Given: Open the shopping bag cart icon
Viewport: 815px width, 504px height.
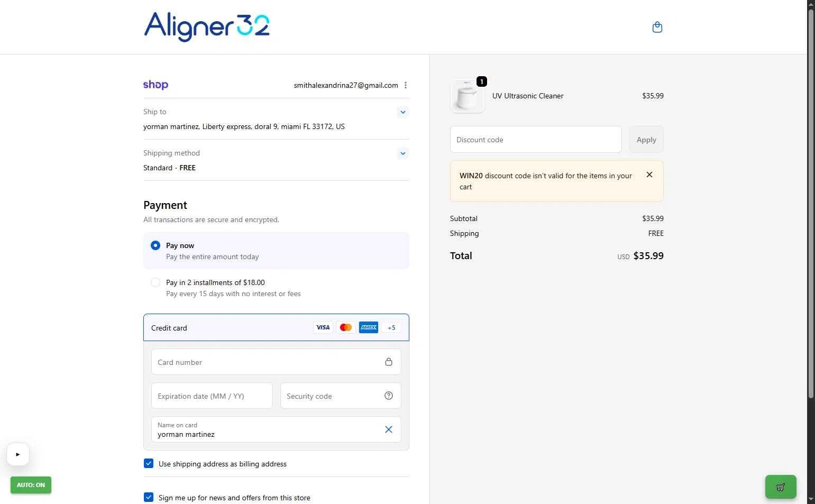Looking at the screenshot, I should (x=657, y=27).
